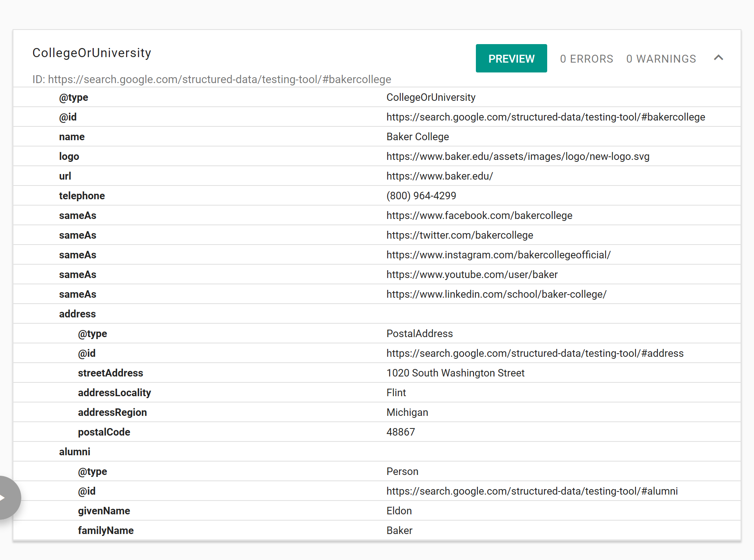Click the twitter.com/bakercollege sameAs value
The width and height of the screenshot is (754, 560).
pos(460,235)
